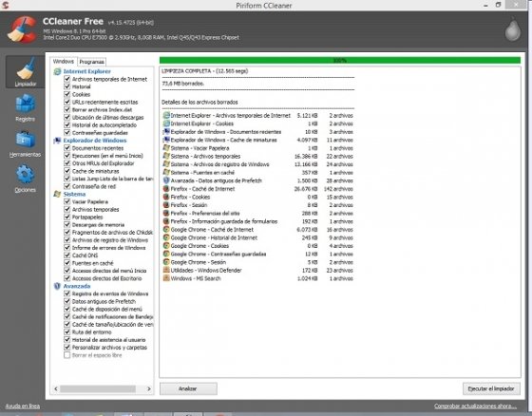Click Comprobar actualizaciones ahora link
The height and width of the screenshot is (416, 532).
point(475,406)
